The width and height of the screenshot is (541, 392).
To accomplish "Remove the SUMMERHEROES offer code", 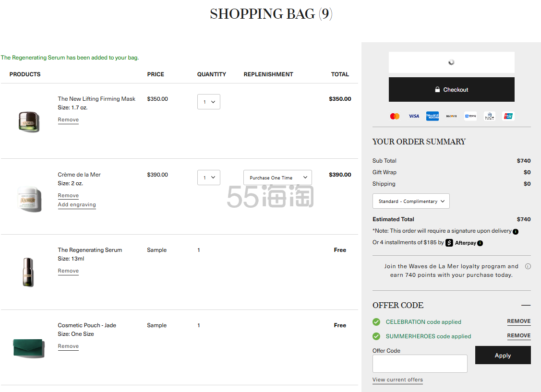I will 518,336.
